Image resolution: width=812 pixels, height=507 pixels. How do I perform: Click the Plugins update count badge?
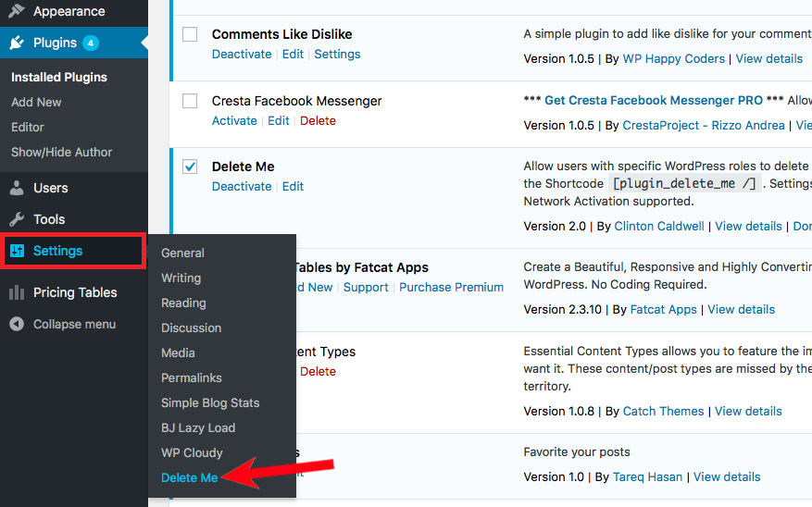(x=91, y=43)
